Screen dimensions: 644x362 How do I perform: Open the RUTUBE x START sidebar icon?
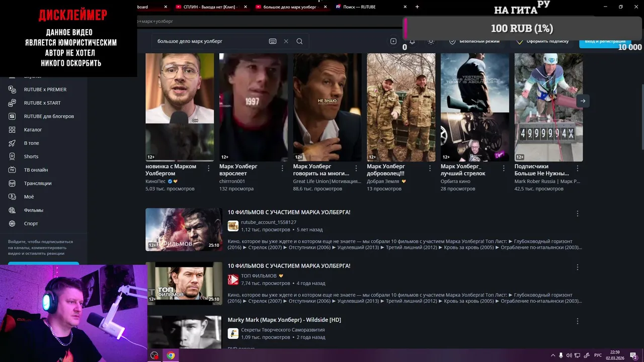(x=13, y=103)
